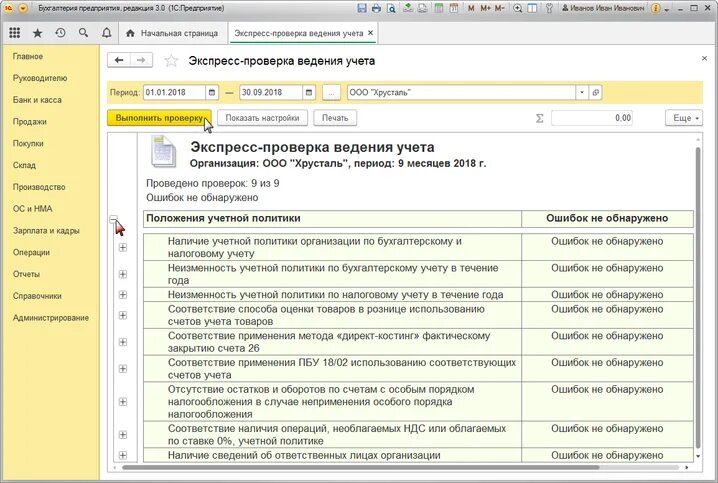Image resolution: width=718 pixels, height=483 pixels.
Task: Open the Администрирование section
Action: [51, 318]
